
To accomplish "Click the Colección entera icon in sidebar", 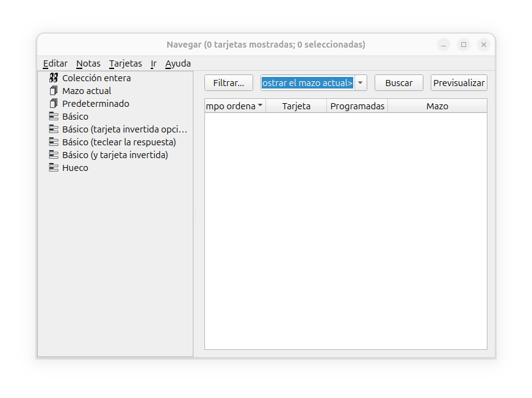I will [54, 78].
